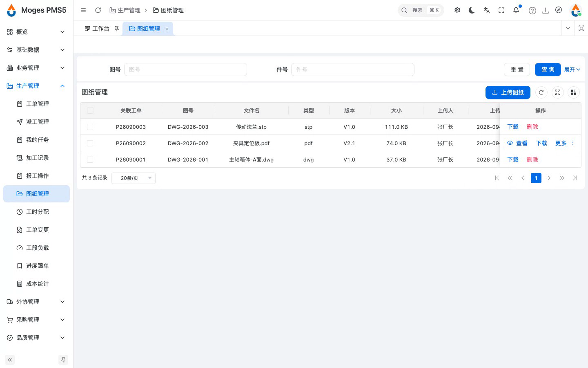Open notifications bell icon
Image resolution: width=588 pixels, height=368 pixels.
[x=516, y=10]
